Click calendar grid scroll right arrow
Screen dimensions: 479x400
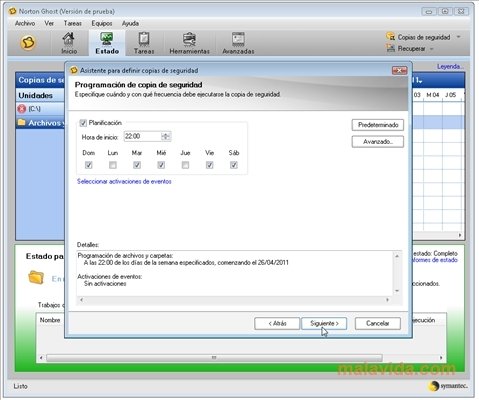460,235
